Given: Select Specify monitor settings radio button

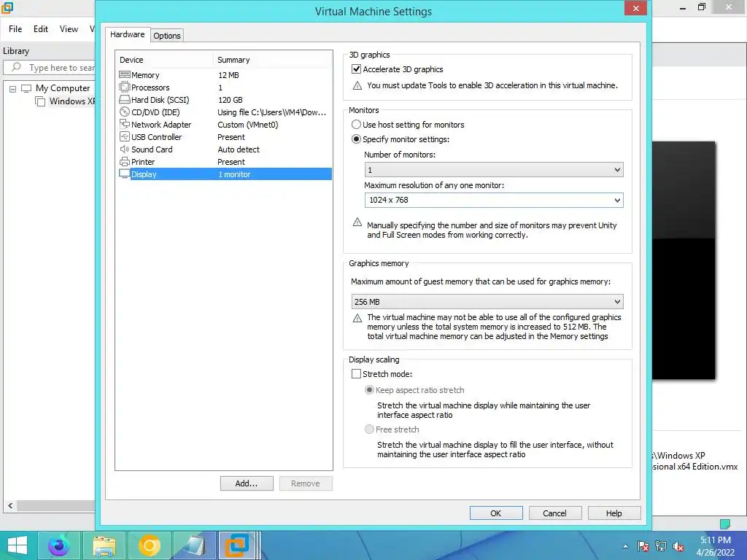Looking at the screenshot, I should point(356,139).
